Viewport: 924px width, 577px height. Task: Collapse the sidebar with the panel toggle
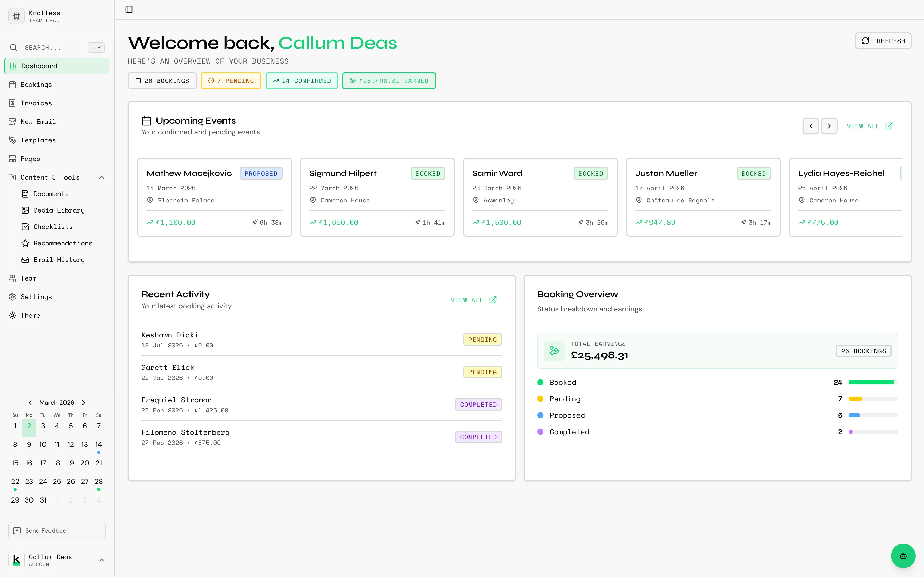pos(129,9)
